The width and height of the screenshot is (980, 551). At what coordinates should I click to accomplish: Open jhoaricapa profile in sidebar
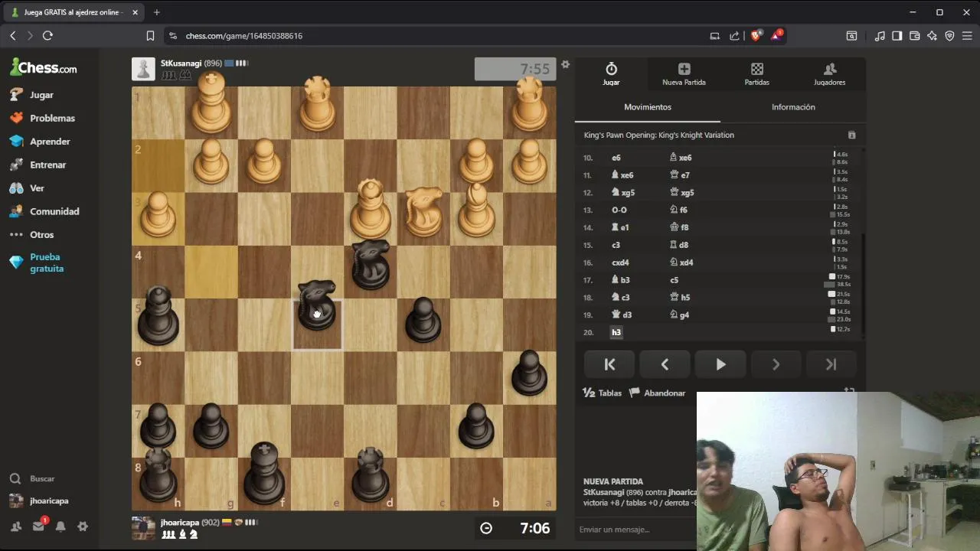click(39, 500)
